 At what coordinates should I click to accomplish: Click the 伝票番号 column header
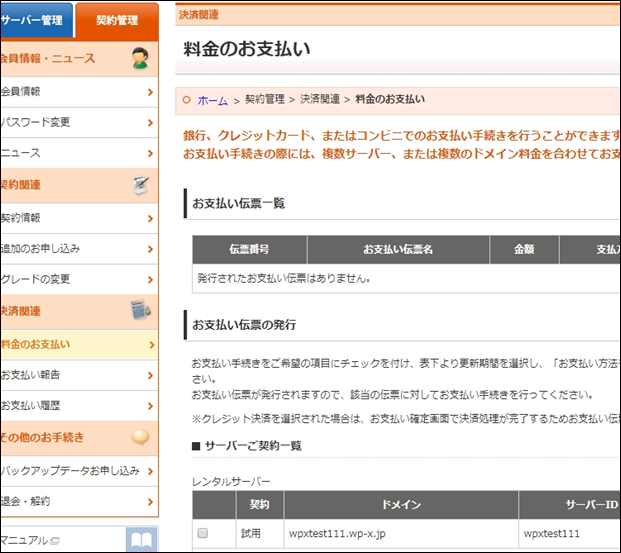pyautogui.click(x=250, y=249)
